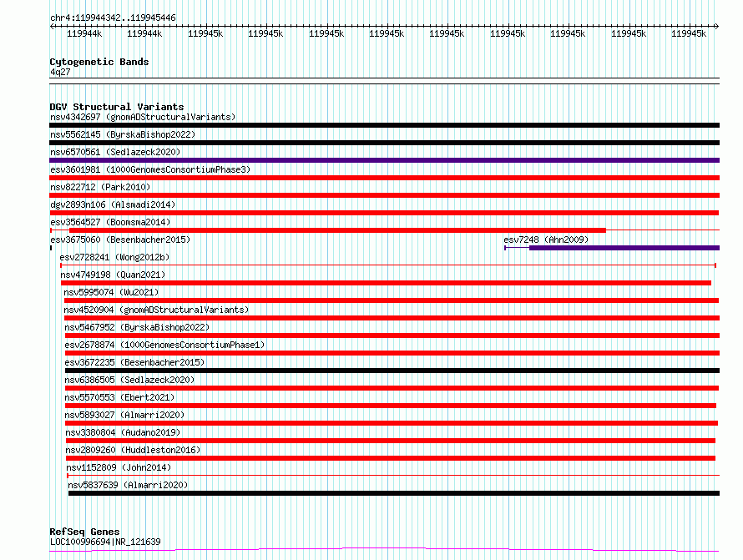Open the esv7248 Ahn2009 variant label
743x560 pixels.
(546, 240)
